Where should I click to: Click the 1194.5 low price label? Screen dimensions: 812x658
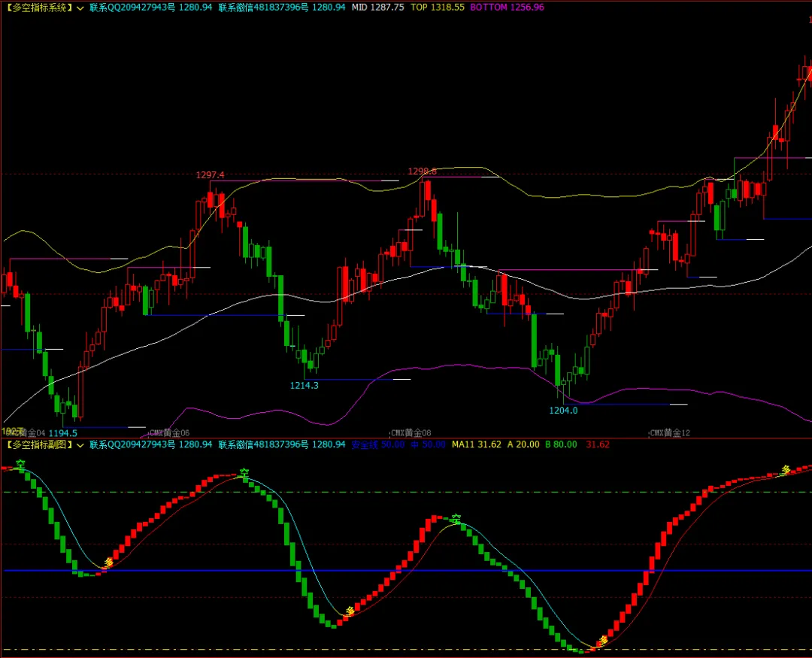tap(62, 433)
